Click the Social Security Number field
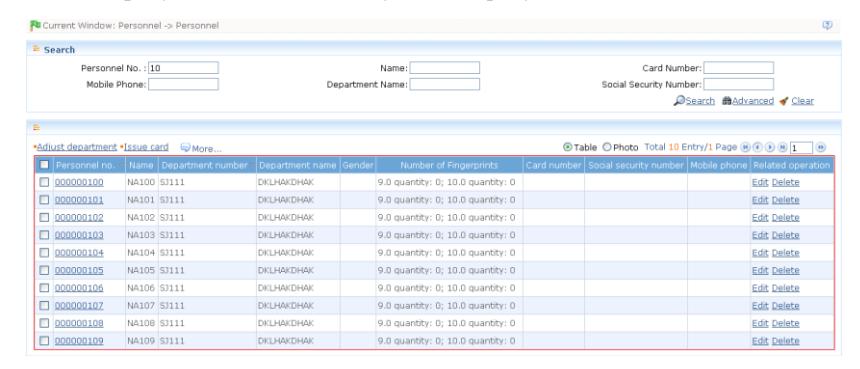 coord(738,84)
